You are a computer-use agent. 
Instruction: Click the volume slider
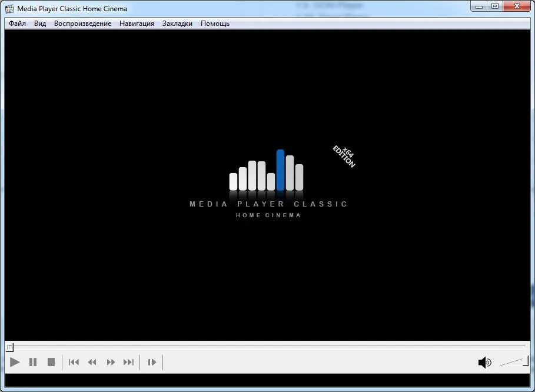tap(514, 361)
